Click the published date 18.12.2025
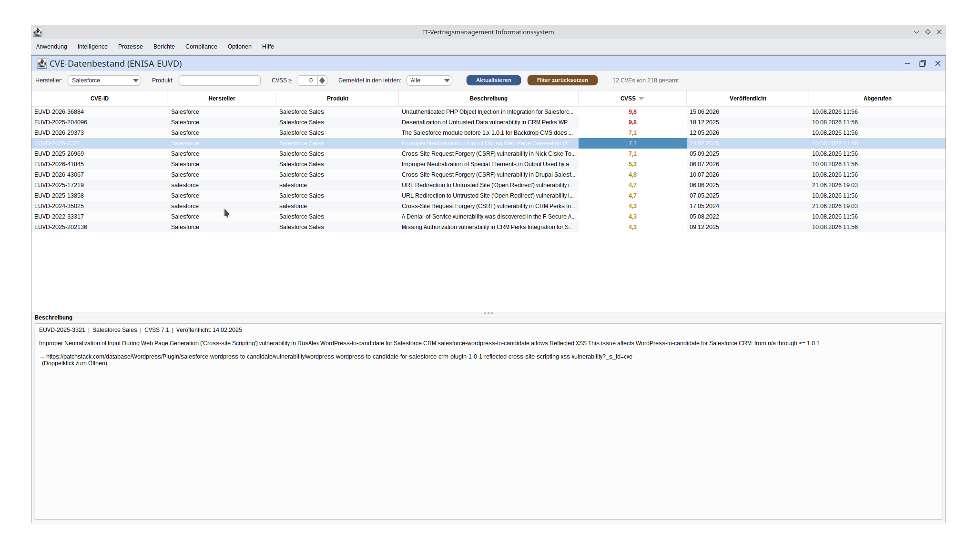This screenshot has width=977, height=560. point(704,122)
